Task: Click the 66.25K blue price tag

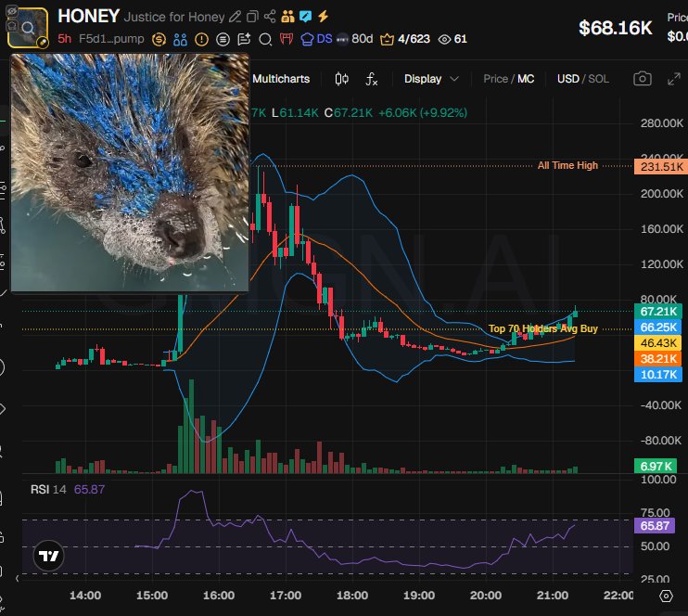Action: [658, 327]
